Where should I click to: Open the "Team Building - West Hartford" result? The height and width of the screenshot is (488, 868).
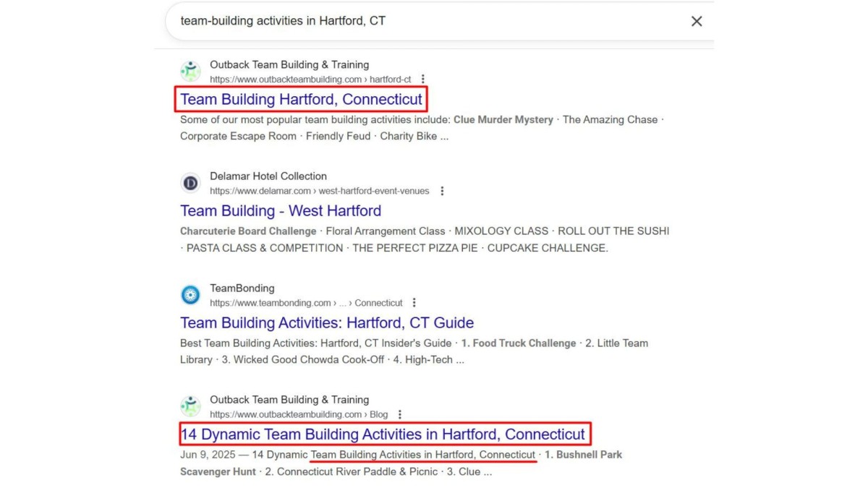click(281, 211)
